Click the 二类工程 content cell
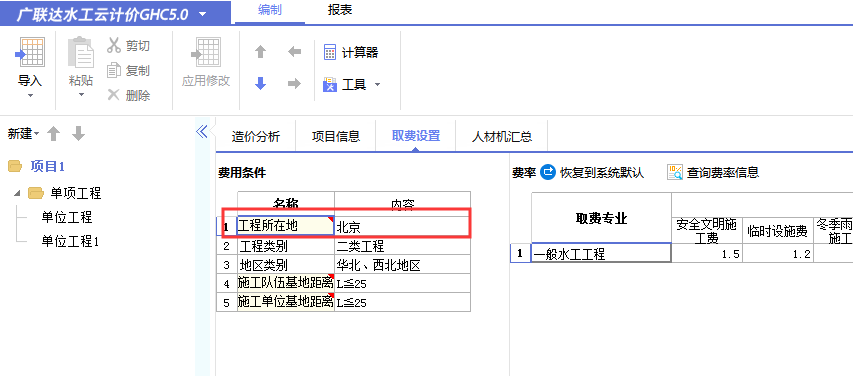853x376 pixels. [x=402, y=246]
